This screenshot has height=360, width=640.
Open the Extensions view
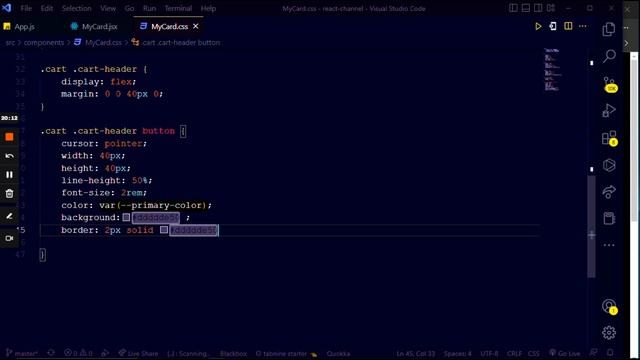(x=609, y=138)
